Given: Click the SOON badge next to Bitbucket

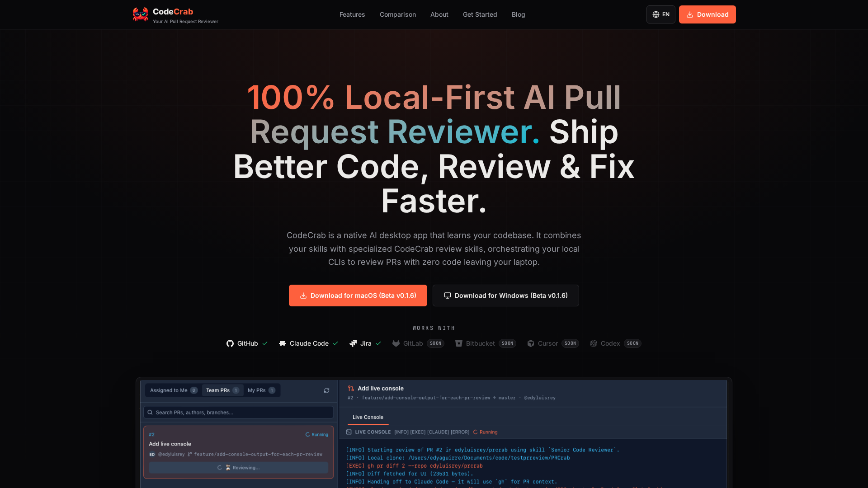Looking at the screenshot, I should click(508, 343).
